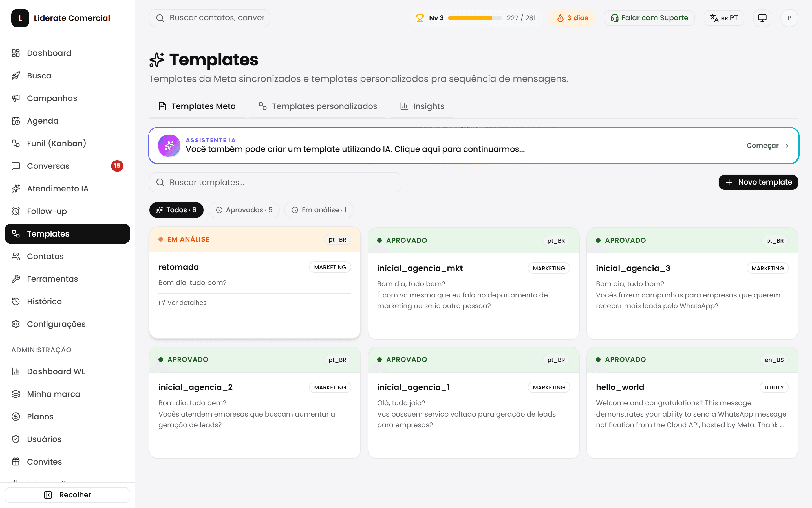Click the Nv 3 trophy icon
Viewport: 812px width, 508px height.
pyautogui.click(x=420, y=18)
